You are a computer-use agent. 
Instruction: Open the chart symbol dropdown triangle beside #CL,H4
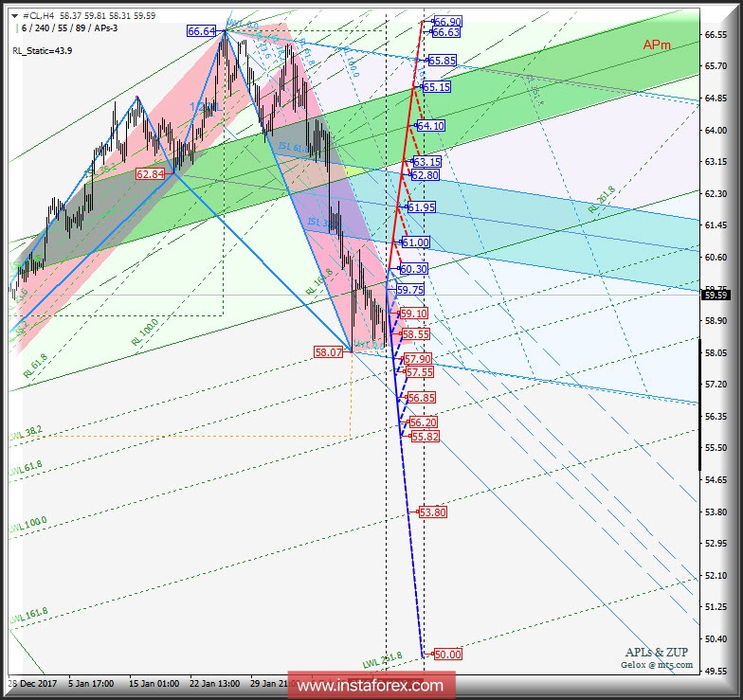pos(15,15)
